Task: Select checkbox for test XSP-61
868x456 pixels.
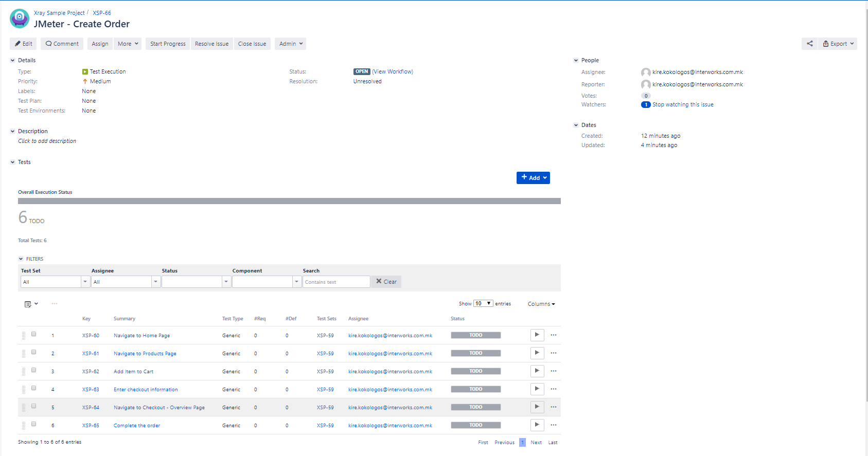Action: pos(34,352)
